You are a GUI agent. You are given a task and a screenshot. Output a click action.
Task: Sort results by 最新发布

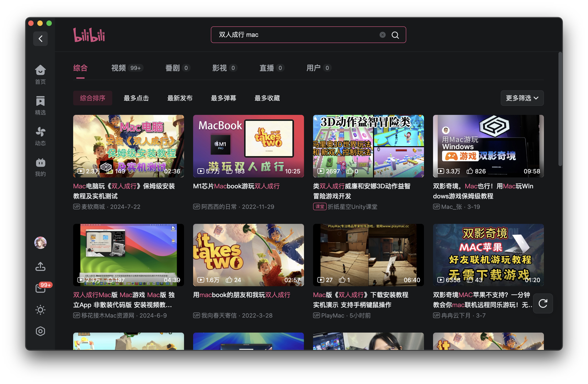tap(180, 98)
